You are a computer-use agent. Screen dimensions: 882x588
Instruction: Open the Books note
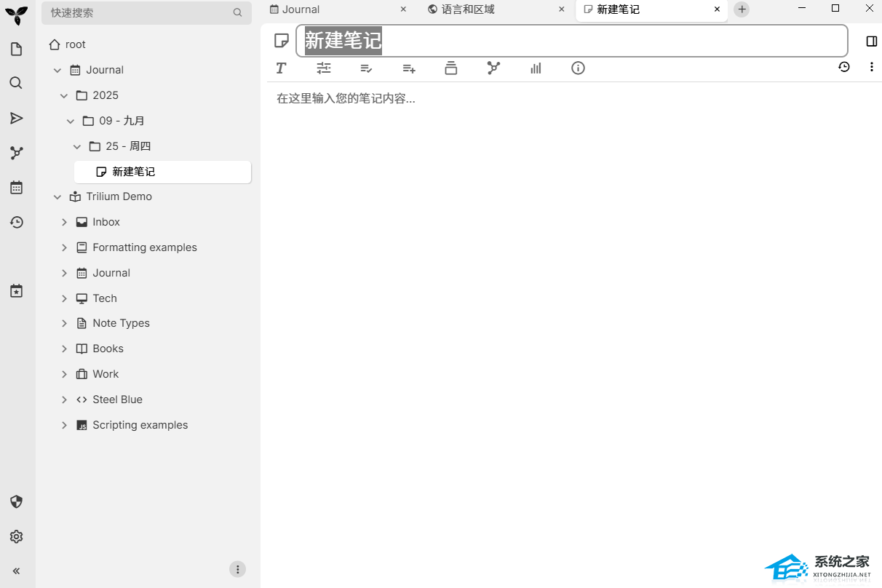coord(108,349)
